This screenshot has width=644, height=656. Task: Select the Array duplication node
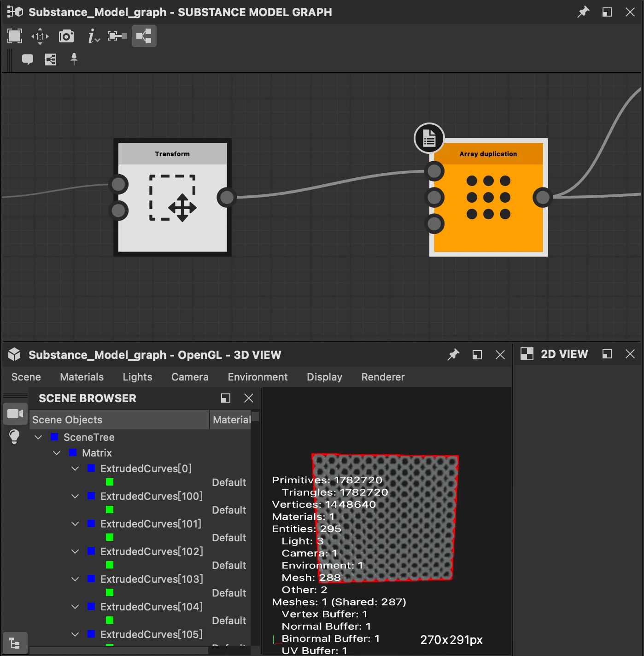point(488,198)
